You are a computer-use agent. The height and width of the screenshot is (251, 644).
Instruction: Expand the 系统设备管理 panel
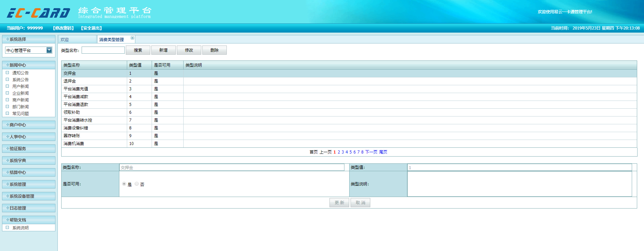pyautogui.click(x=29, y=196)
